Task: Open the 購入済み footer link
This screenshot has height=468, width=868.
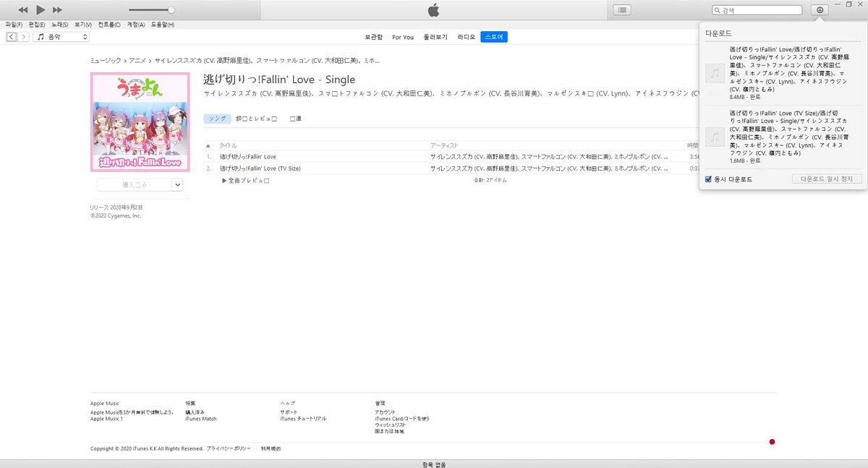Action: coord(195,412)
